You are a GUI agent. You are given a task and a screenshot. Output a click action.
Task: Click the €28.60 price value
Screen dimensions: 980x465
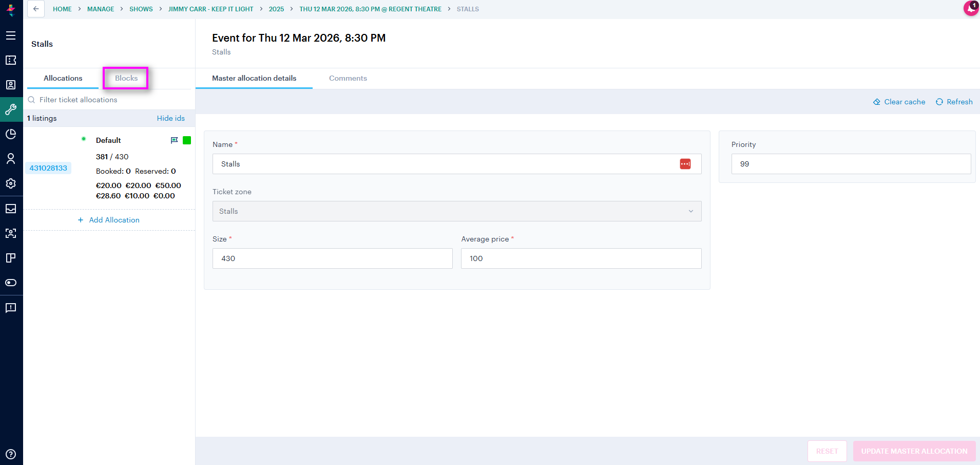tap(108, 196)
